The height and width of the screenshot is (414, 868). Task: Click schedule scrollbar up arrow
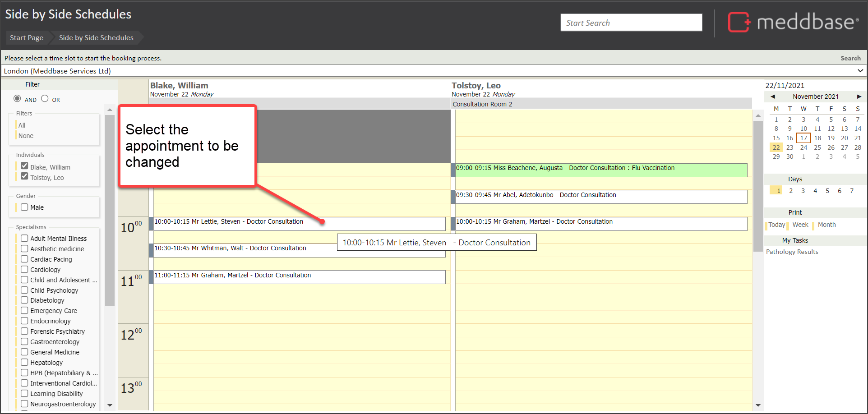coord(758,116)
